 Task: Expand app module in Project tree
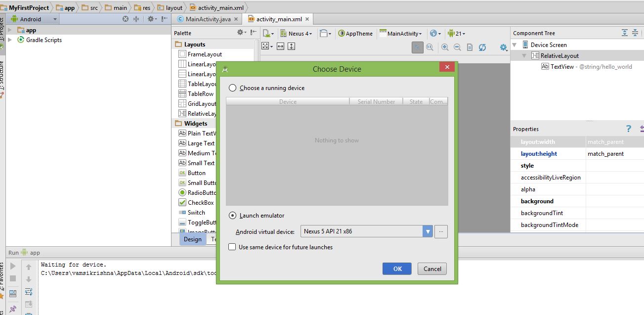coord(10,30)
